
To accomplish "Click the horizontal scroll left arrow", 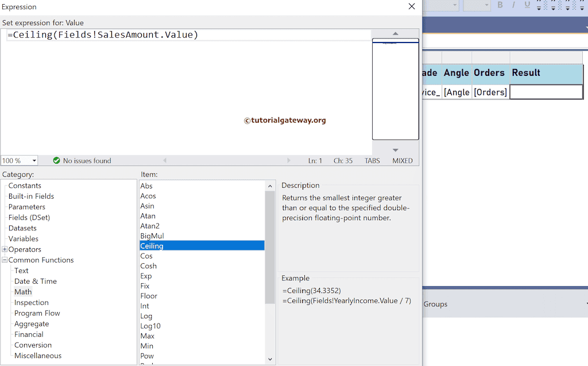I will point(165,160).
